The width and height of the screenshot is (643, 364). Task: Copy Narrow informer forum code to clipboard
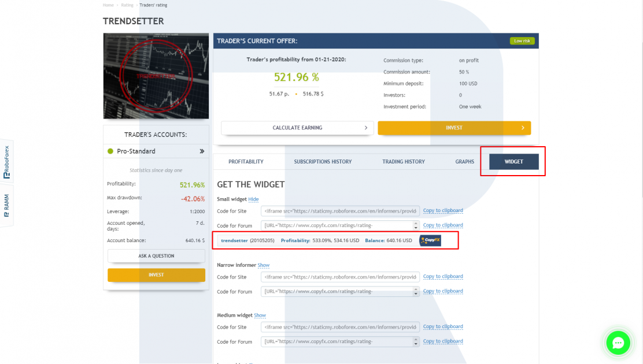443,291
